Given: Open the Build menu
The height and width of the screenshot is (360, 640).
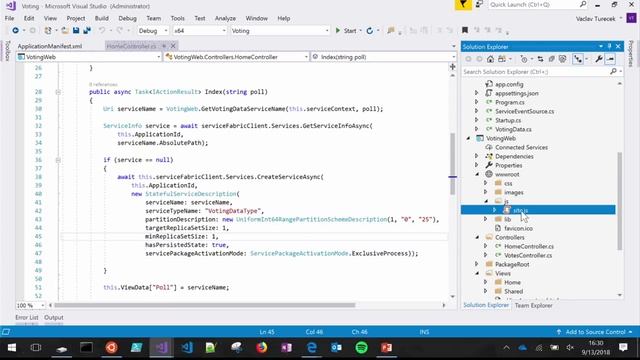Looking at the screenshot, I should tap(102, 18).
